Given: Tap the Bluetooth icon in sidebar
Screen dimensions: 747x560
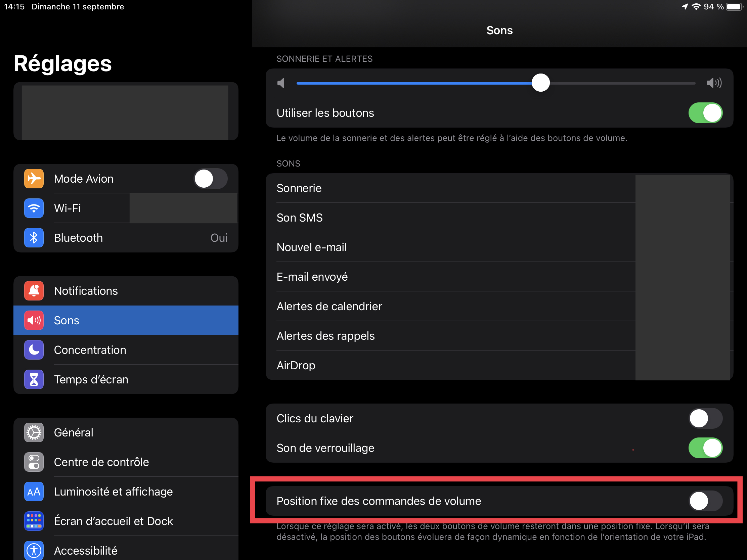Looking at the screenshot, I should tap(34, 238).
